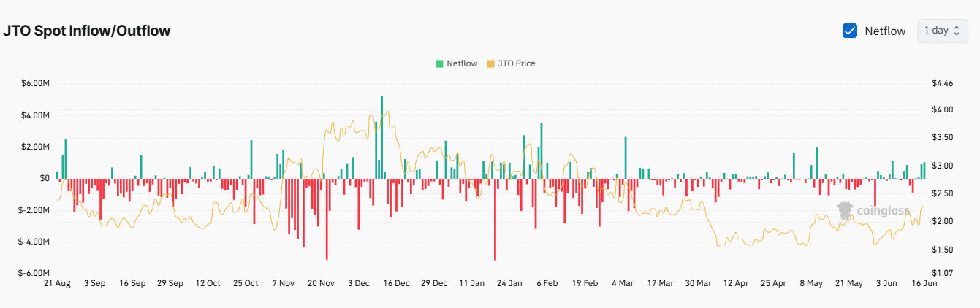Screen dimensions: 980x308
Task: Hide the JTO Price series via legend label
Action: [x=516, y=63]
